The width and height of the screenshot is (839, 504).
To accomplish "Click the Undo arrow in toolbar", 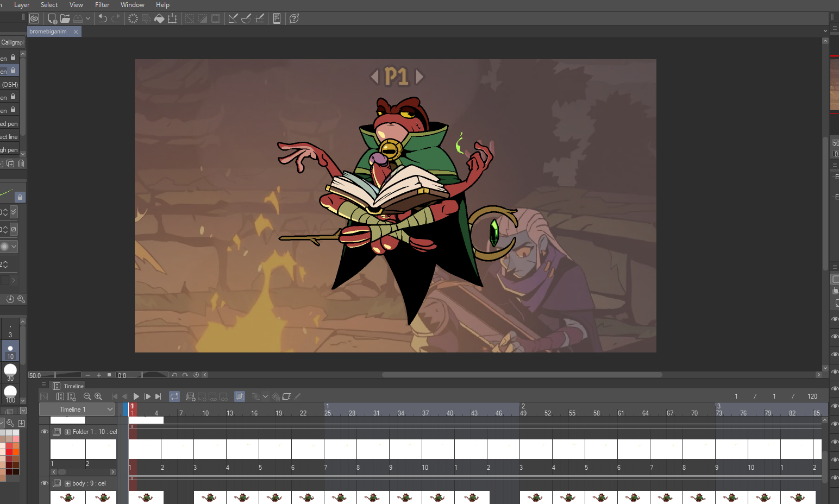I will (x=102, y=18).
